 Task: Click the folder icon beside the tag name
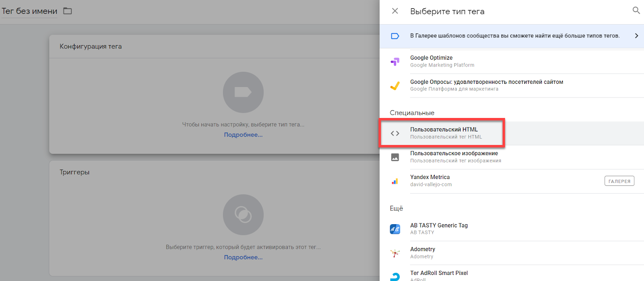coord(68,11)
